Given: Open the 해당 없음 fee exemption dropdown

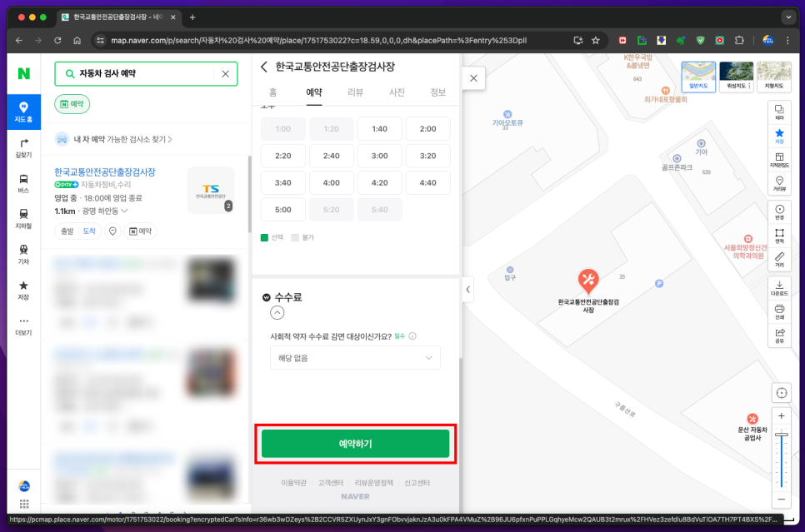Looking at the screenshot, I should pyautogui.click(x=355, y=358).
